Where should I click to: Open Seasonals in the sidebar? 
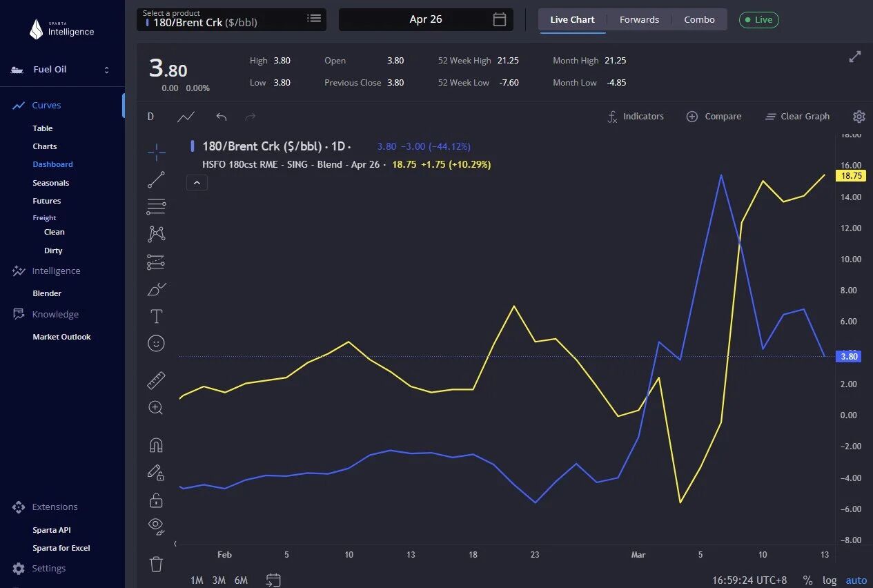51,183
